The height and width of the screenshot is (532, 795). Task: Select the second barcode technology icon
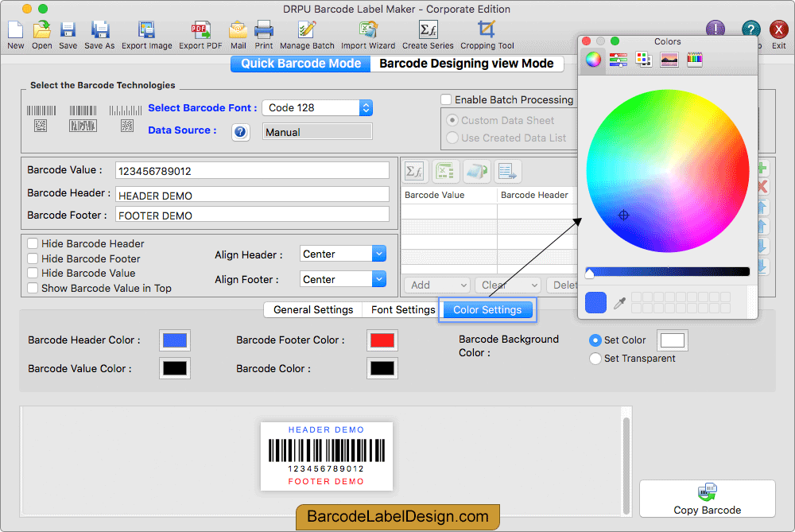tap(83, 118)
